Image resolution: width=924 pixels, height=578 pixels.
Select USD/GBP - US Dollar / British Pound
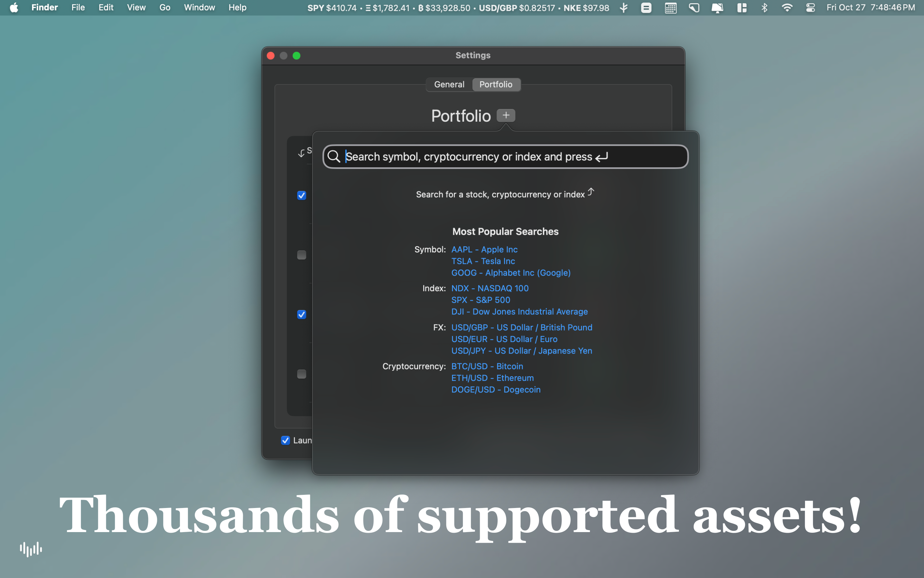[x=522, y=328]
